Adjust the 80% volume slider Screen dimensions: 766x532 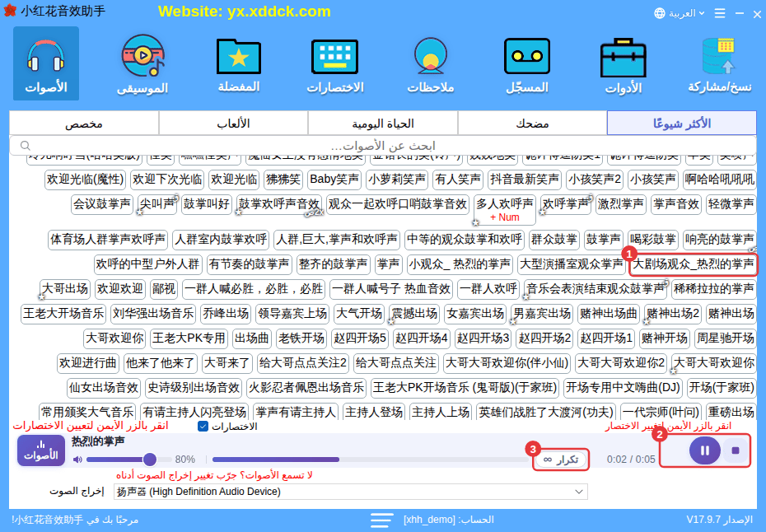coord(129,460)
